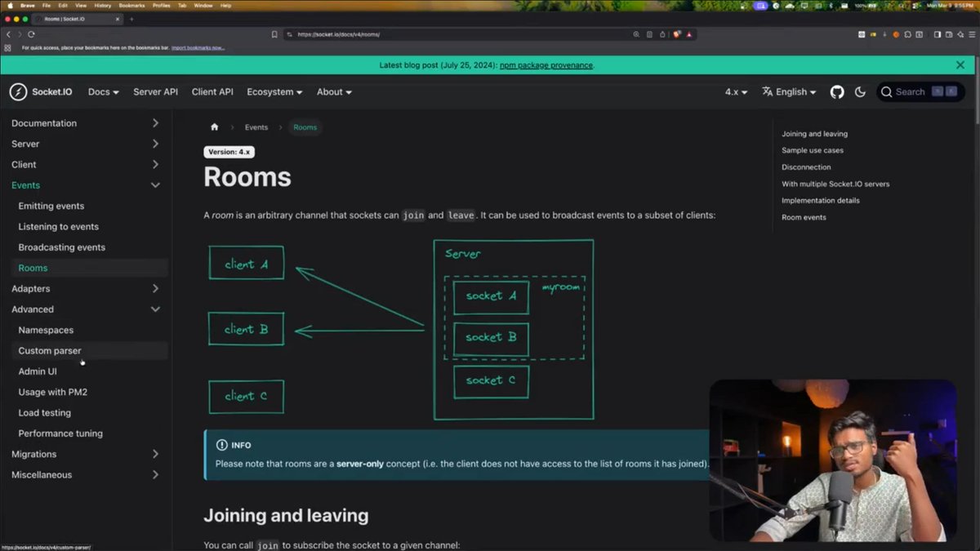Open Namespaces in the sidebar
980x551 pixels.
tap(46, 330)
